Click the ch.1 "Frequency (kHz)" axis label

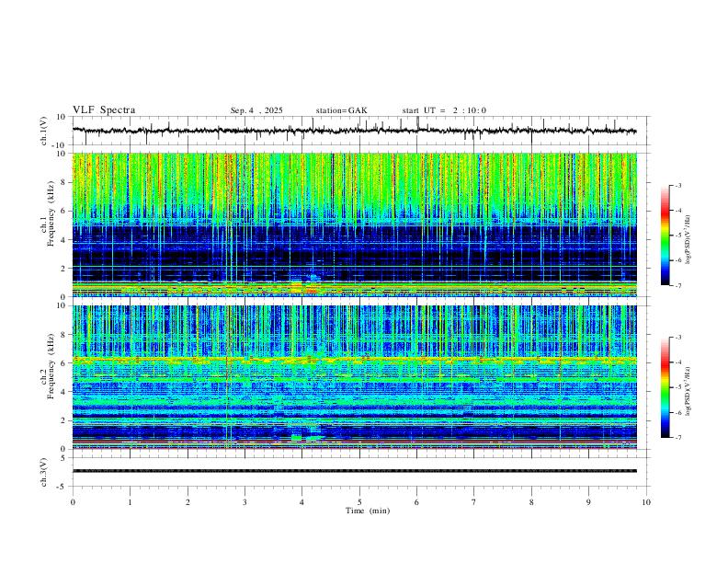click(x=51, y=213)
